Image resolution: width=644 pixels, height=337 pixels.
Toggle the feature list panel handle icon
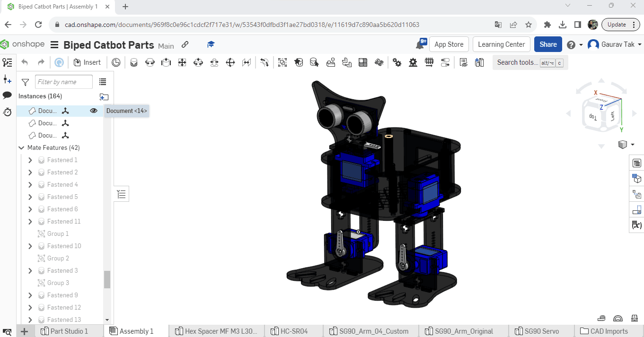pyautogui.click(x=122, y=194)
